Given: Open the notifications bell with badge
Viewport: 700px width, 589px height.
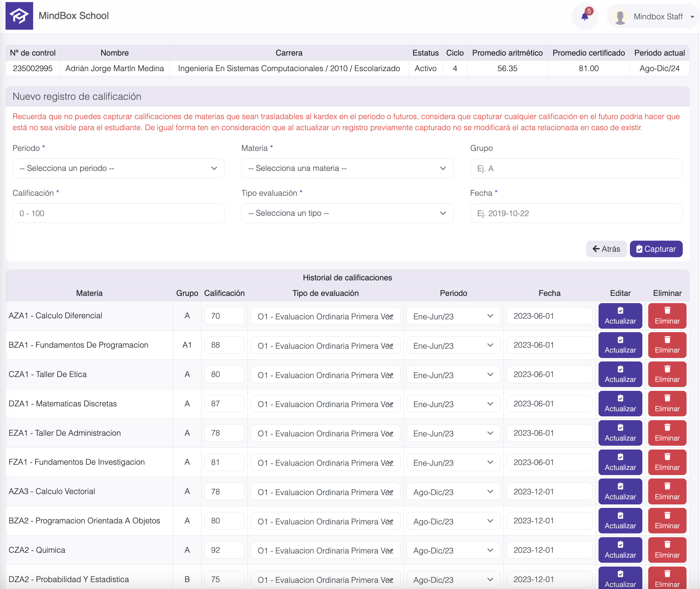Looking at the screenshot, I should tap(585, 16).
